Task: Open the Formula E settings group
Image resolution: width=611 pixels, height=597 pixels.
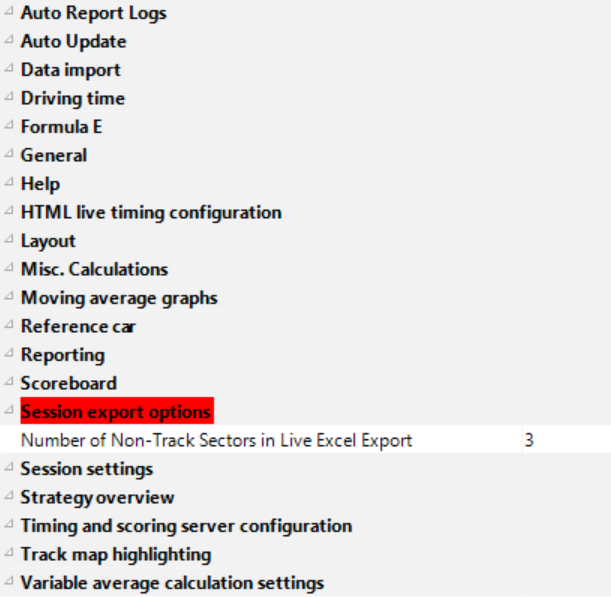Action: click(61, 127)
